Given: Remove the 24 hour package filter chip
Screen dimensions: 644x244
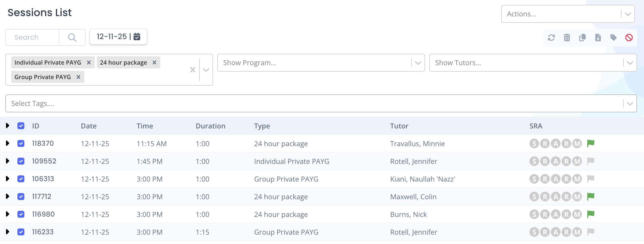Looking at the screenshot, I should point(154,62).
